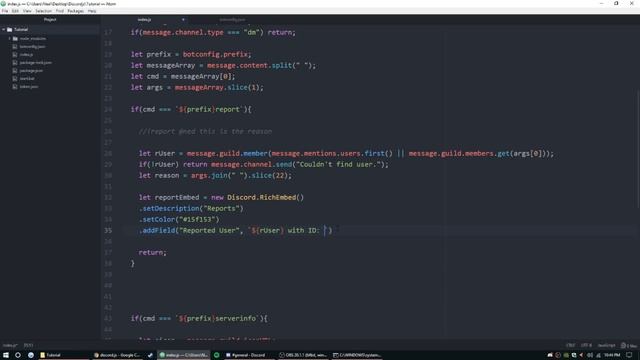The height and width of the screenshot is (360, 640).
Task: Click the Cortana search circle icon
Action: (x=18, y=355)
